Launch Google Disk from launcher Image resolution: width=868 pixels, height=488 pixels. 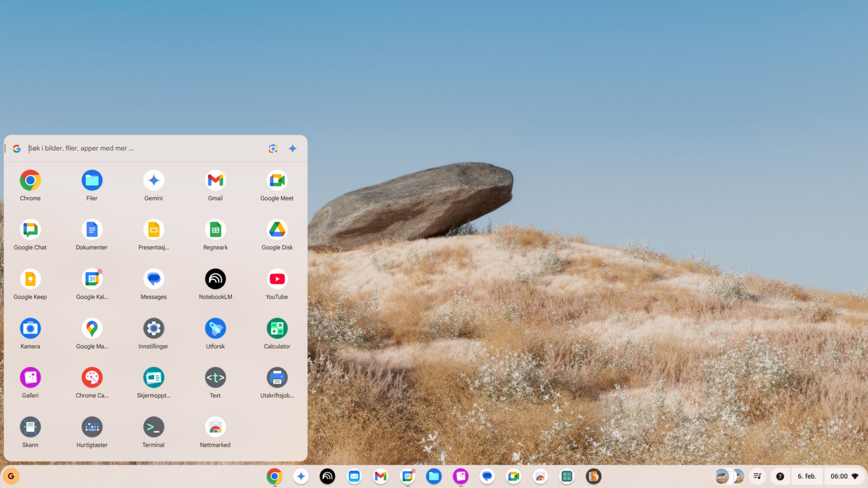(277, 230)
